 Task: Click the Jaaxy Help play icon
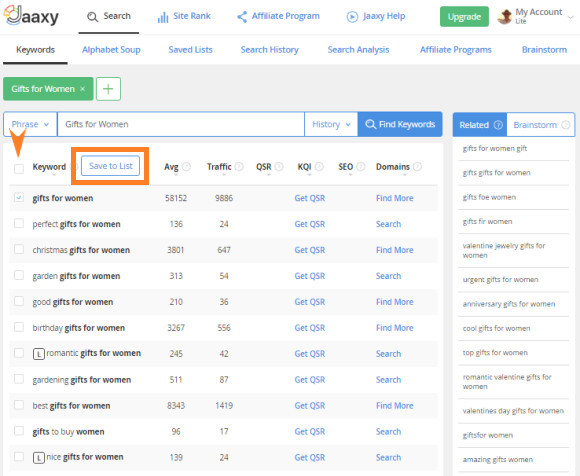tap(352, 17)
